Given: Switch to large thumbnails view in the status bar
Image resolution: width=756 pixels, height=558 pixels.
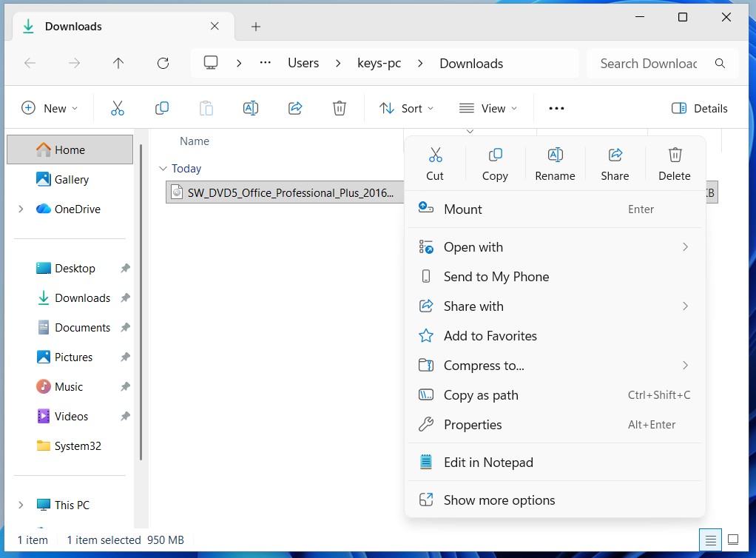Looking at the screenshot, I should coord(733,539).
